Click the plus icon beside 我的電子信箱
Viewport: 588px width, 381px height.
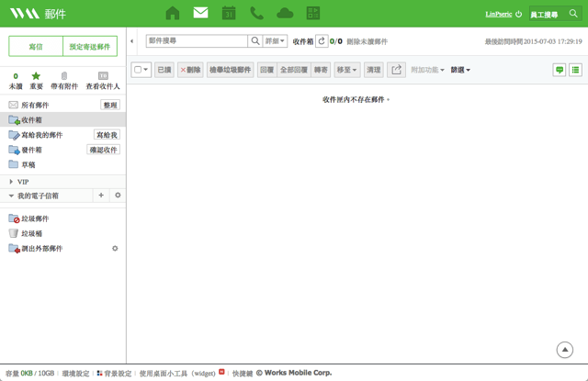tap(101, 196)
